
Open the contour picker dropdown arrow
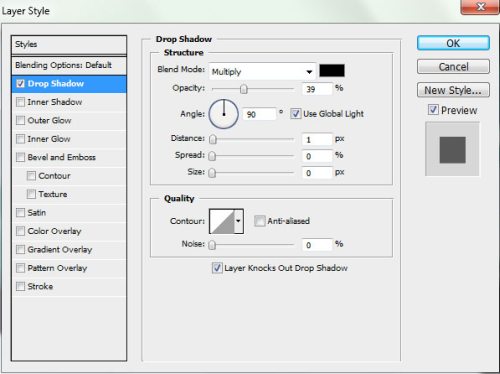(x=239, y=221)
